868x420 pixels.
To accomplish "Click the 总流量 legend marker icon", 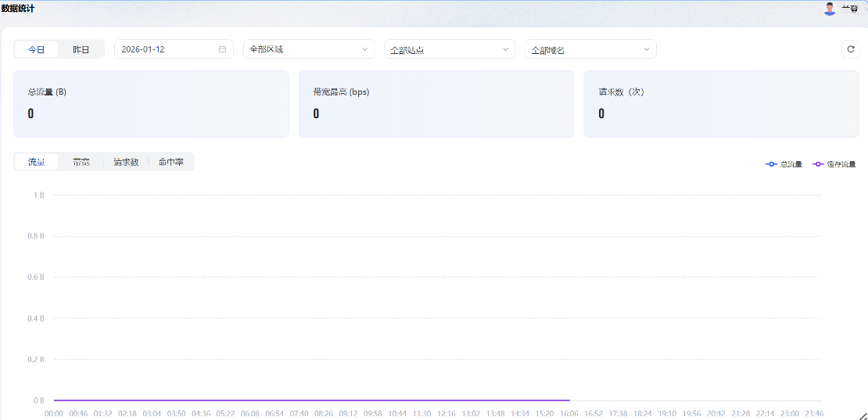I will click(772, 164).
